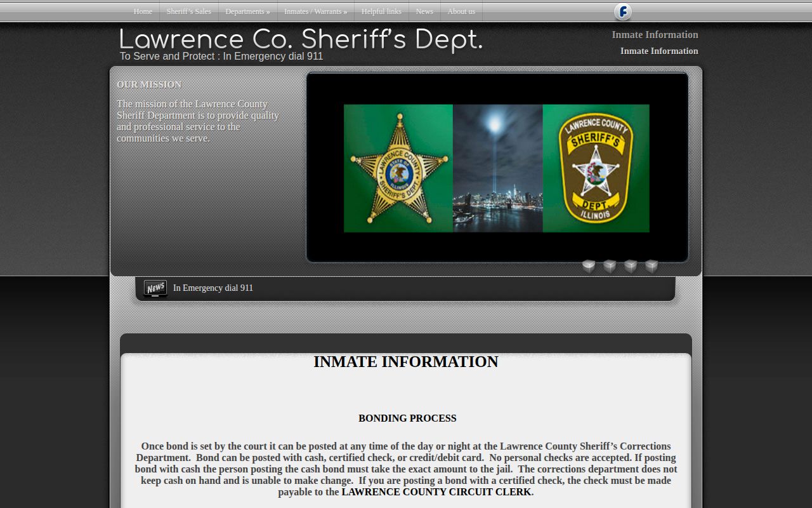The height and width of the screenshot is (508, 812).
Task: Select the fourth slideshow cube indicator
Action: [652, 266]
